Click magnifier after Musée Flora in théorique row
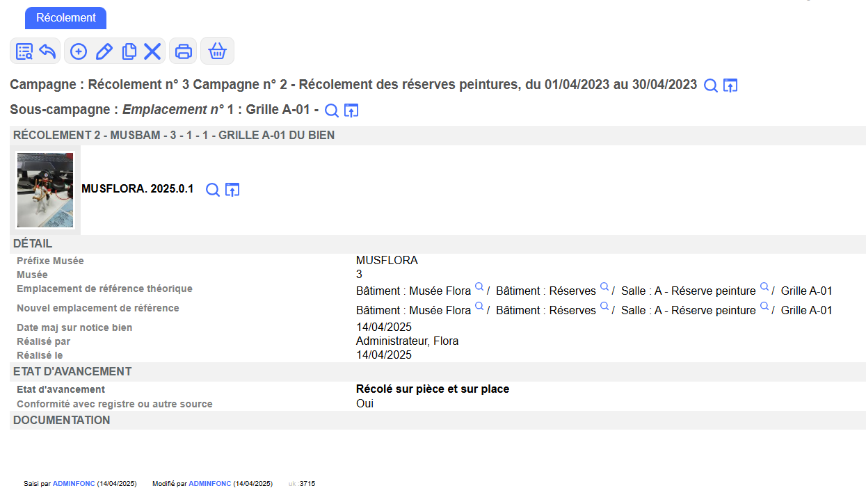866x504 pixels. (x=479, y=287)
